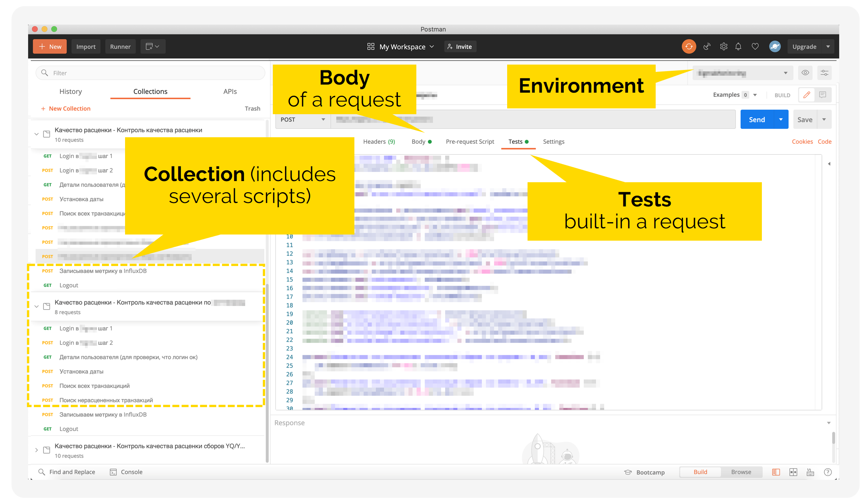
Task: Click folder icon of 8 requests collection
Action: point(47,306)
